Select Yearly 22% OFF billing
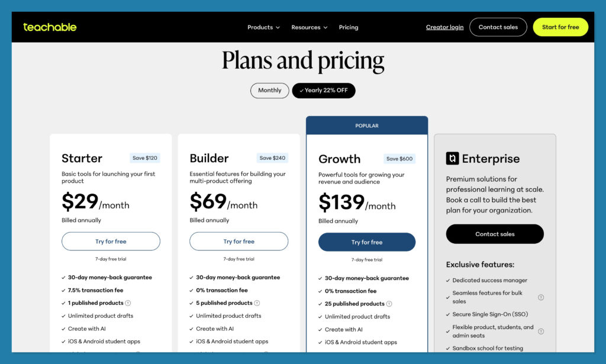 point(324,91)
